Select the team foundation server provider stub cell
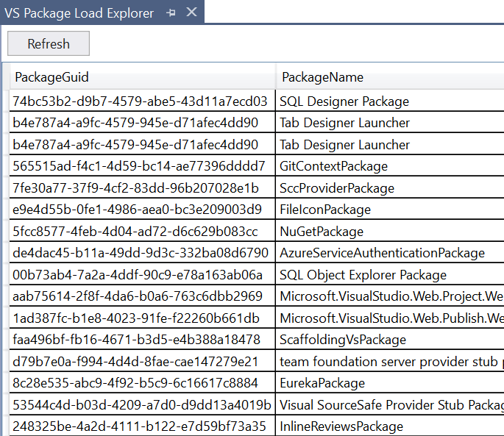Image resolution: width=504 pixels, height=436 pixels. coord(390,362)
